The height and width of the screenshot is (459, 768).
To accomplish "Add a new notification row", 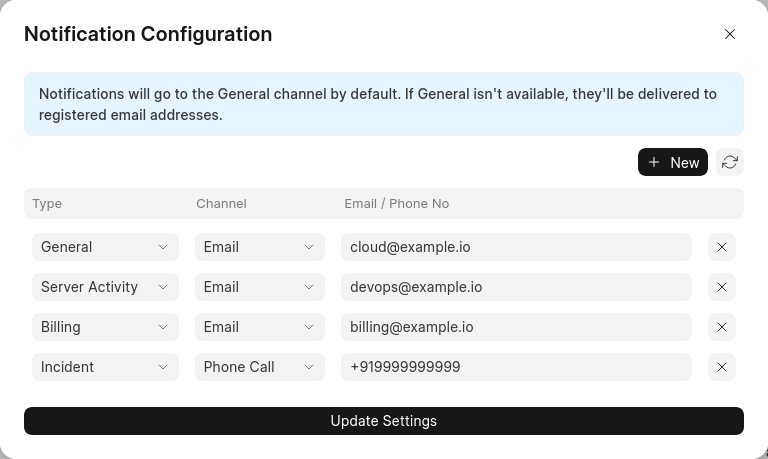I will point(673,162).
